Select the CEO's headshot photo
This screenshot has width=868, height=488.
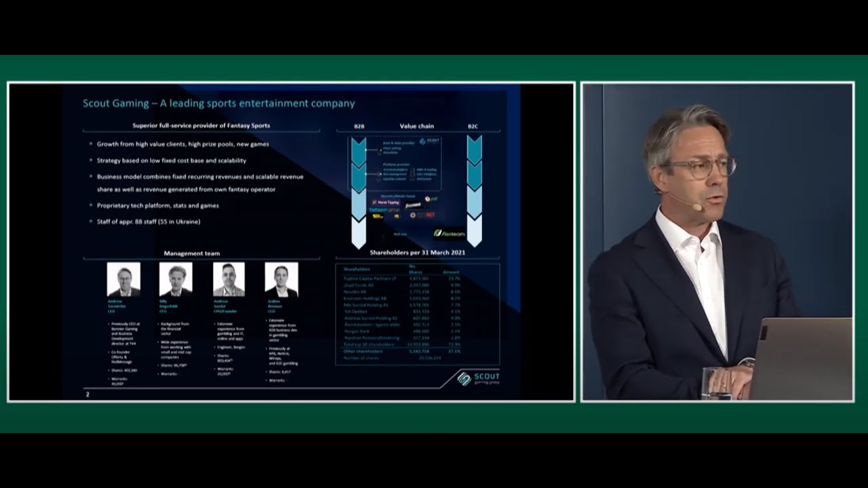pos(123,279)
